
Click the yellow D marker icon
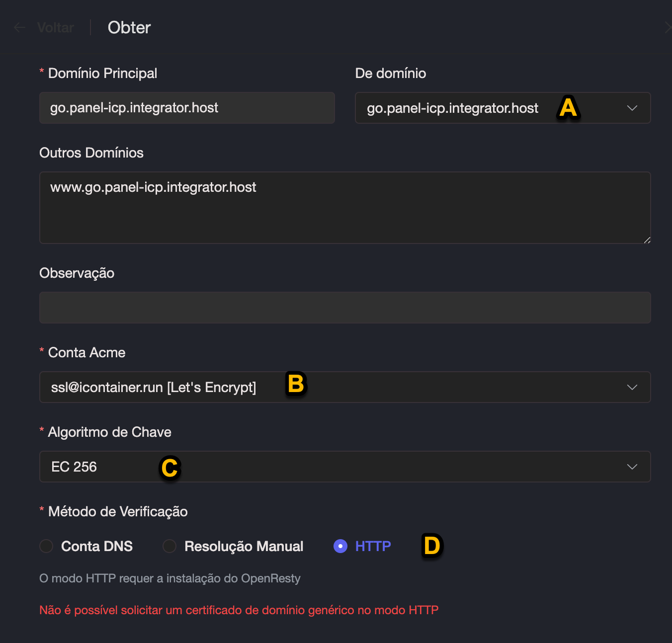(x=432, y=546)
